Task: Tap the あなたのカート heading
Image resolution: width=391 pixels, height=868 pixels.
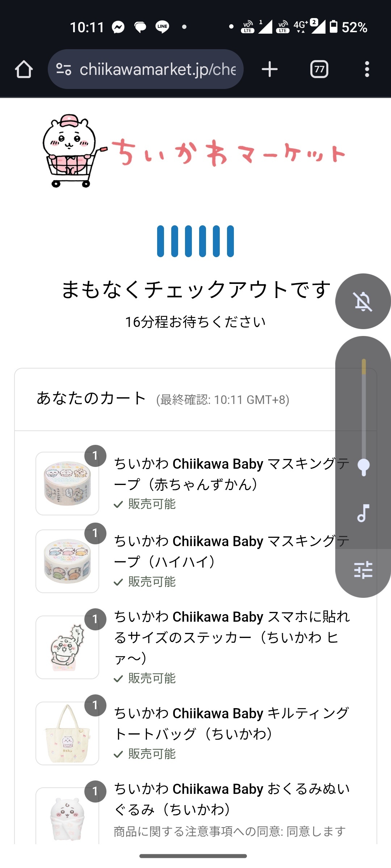Action: [x=91, y=398]
